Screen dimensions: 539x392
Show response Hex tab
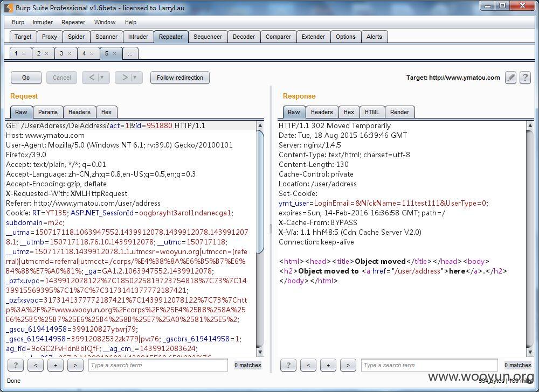point(349,112)
